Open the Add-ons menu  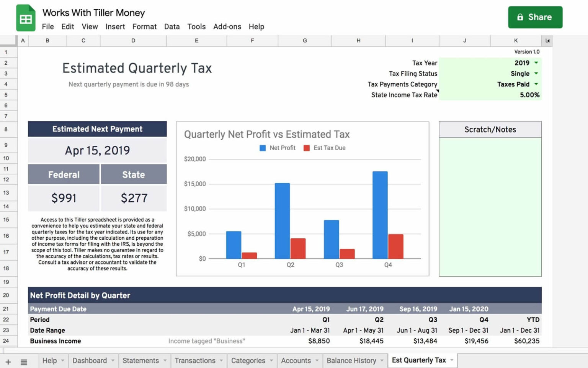click(227, 26)
